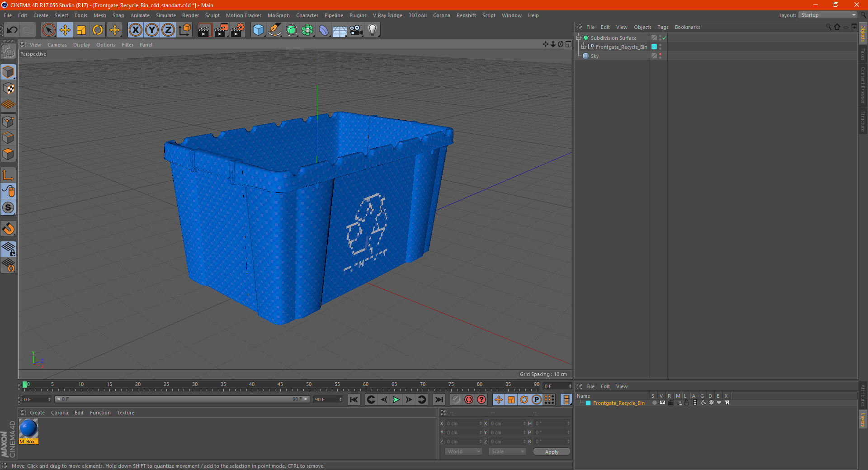Screen dimensions: 868x470
Task: Open the Array modeling objects icon
Action: click(307, 30)
